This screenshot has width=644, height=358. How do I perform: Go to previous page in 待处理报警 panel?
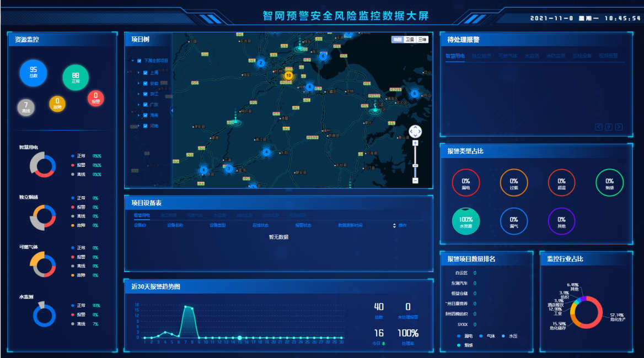599,127
